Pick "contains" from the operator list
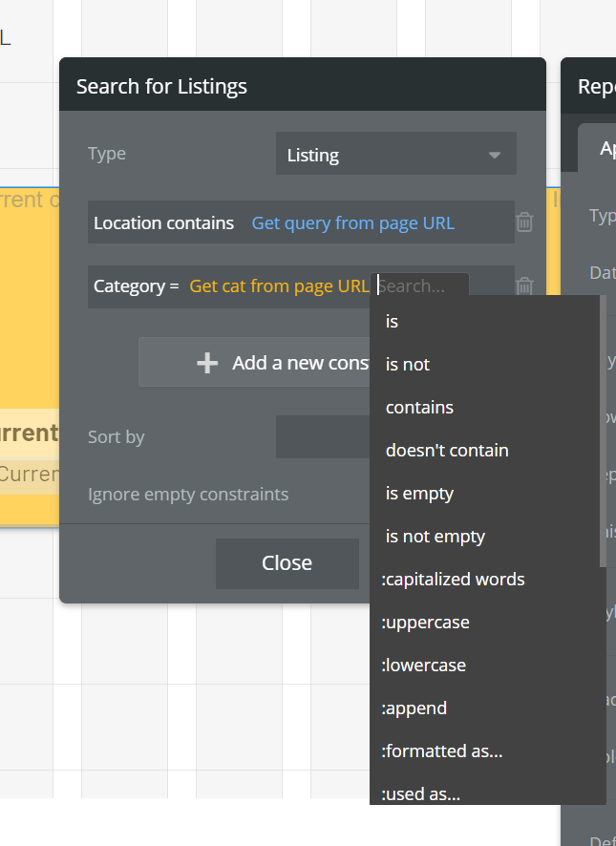Screen dimensions: 616x846 tap(419, 408)
